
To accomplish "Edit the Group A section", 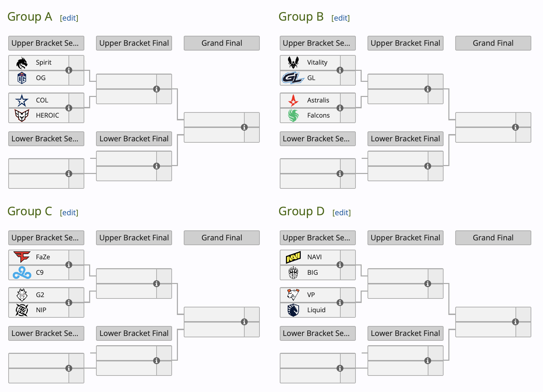I will click(x=69, y=18).
